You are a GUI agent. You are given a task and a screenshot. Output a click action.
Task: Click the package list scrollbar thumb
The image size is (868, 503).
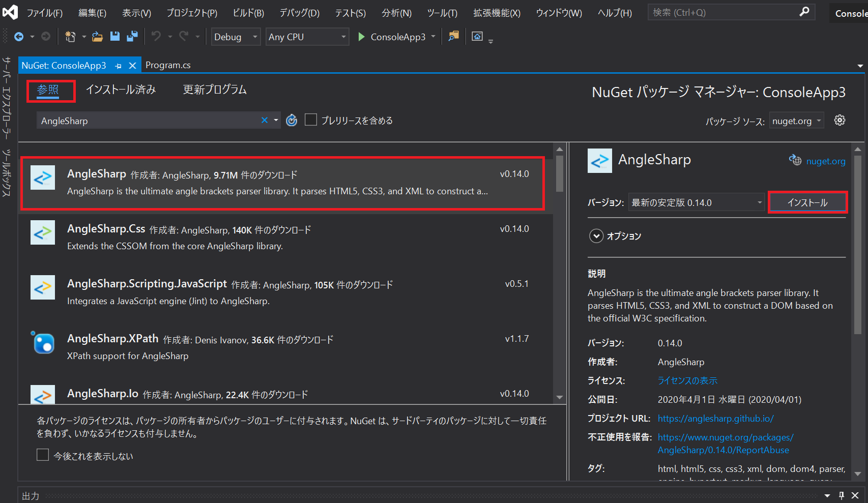point(560,173)
